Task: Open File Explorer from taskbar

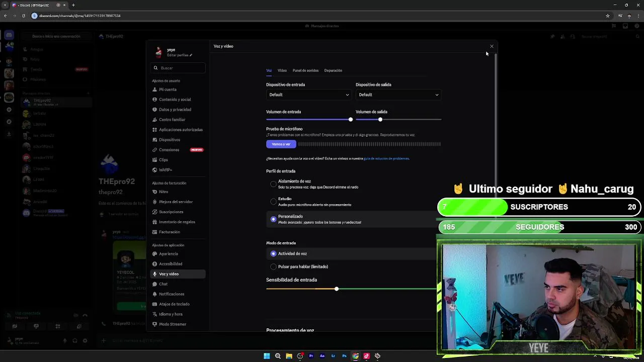Action: tap(289, 356)
